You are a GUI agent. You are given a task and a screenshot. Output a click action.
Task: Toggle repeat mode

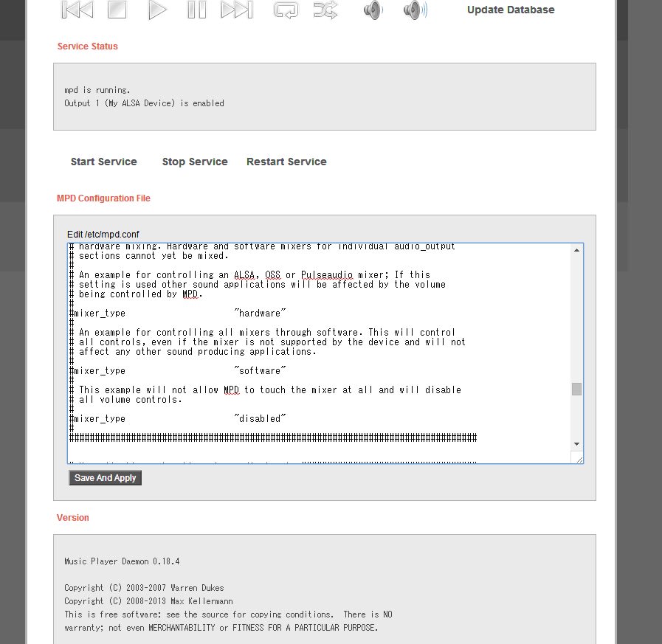point(285,10)
